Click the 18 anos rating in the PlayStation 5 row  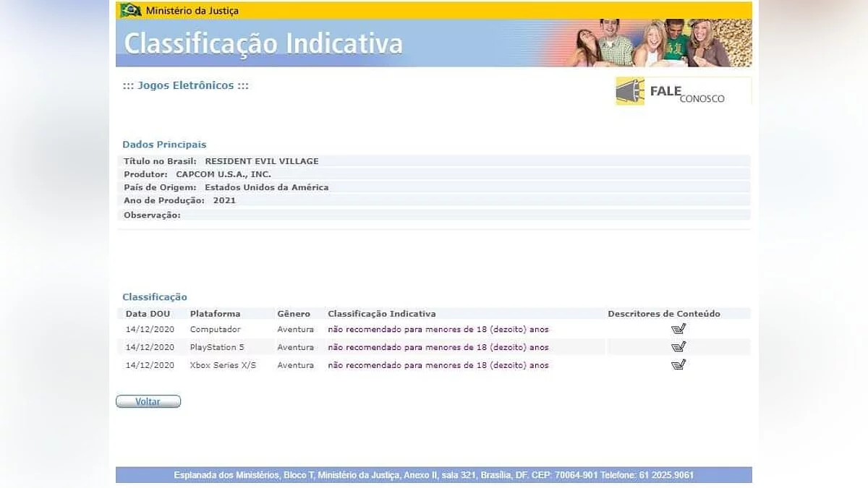(x=438, y=347)
